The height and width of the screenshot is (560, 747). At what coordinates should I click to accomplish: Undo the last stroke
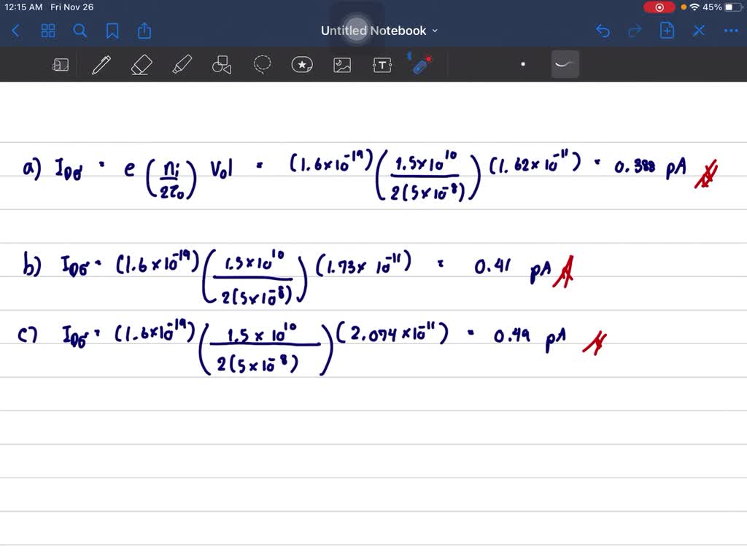602,31
